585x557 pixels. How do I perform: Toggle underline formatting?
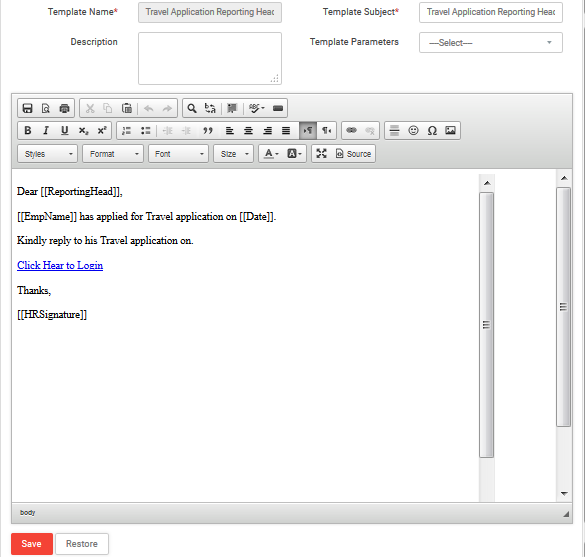(65, 131)
